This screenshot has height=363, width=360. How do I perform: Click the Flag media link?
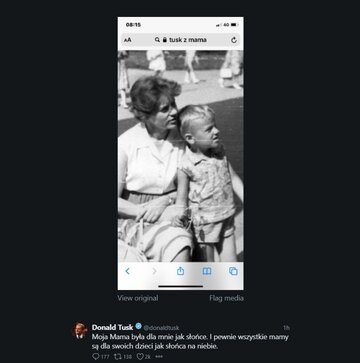226,298
